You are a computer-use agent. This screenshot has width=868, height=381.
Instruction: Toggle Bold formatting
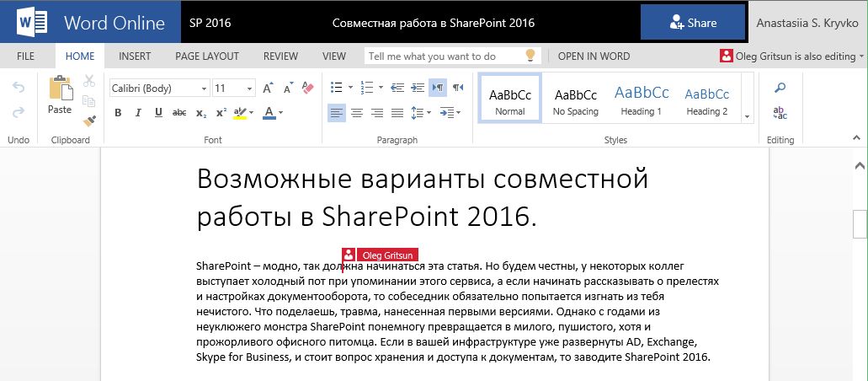pos(118,113)
